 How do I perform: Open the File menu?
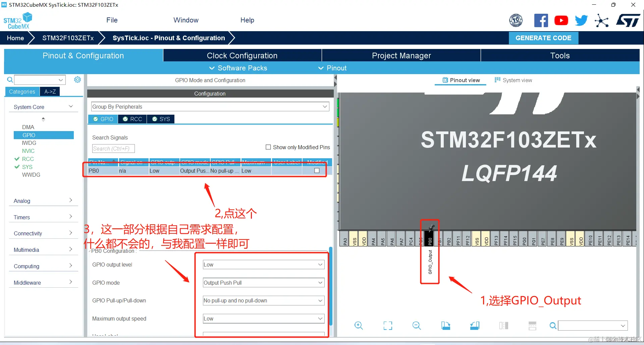point(112,20)
